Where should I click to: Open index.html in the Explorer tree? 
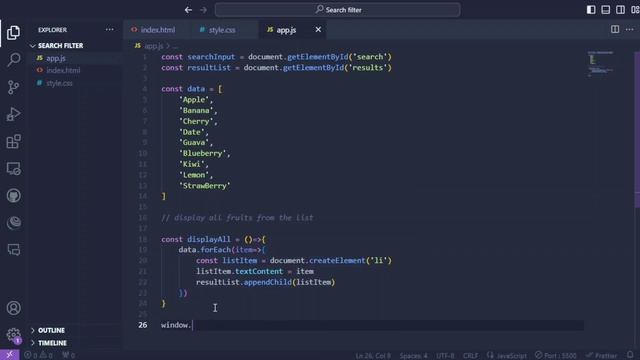click(63, 70)
